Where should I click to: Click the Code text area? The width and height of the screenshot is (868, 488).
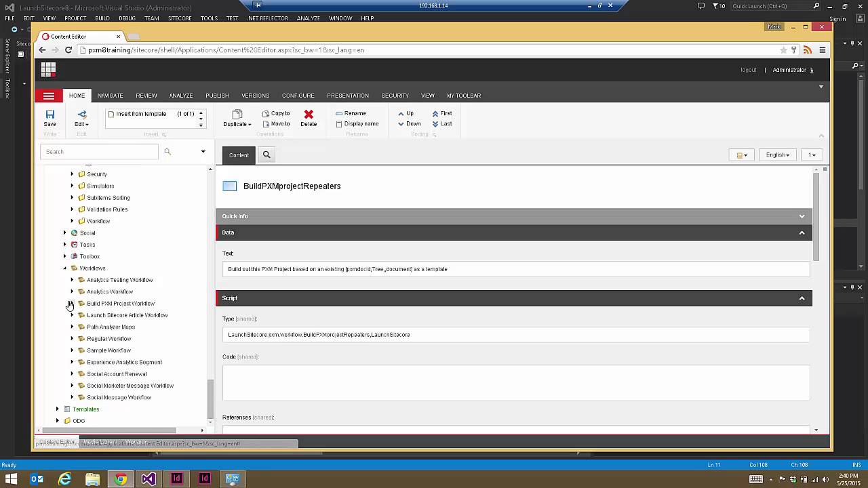516,383
